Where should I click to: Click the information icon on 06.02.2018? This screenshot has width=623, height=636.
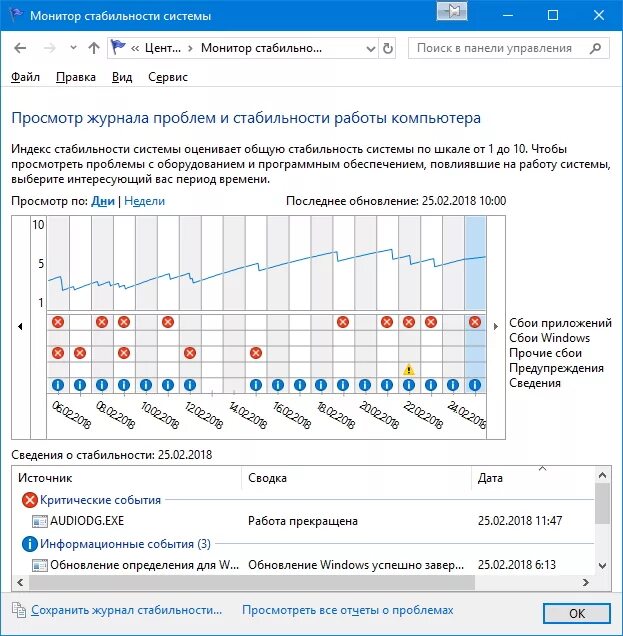click(58, 385)
